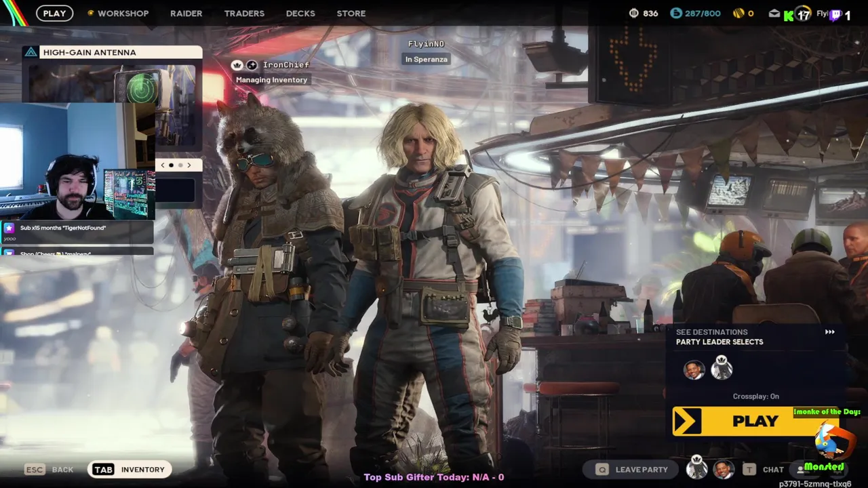Viewport: 868px width, 488px height.
Task: Toggle the Crossplay: On setting
Action: (755, 396)
